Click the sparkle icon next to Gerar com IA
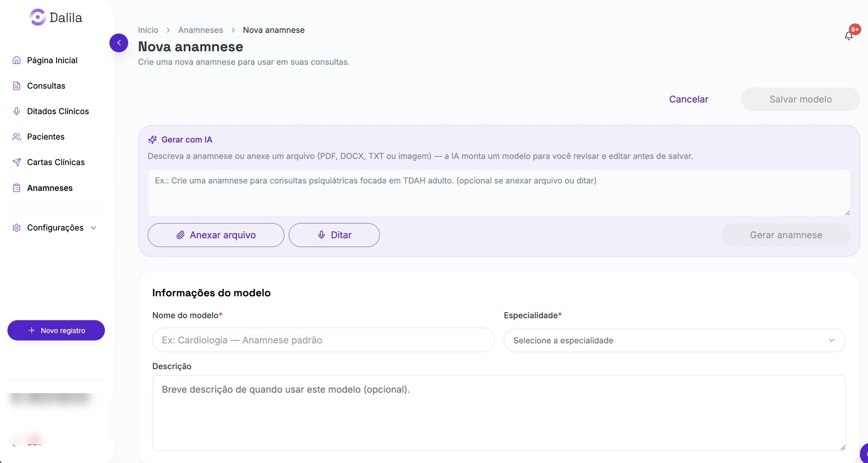 pyautogui.click(x=152, y=140)
